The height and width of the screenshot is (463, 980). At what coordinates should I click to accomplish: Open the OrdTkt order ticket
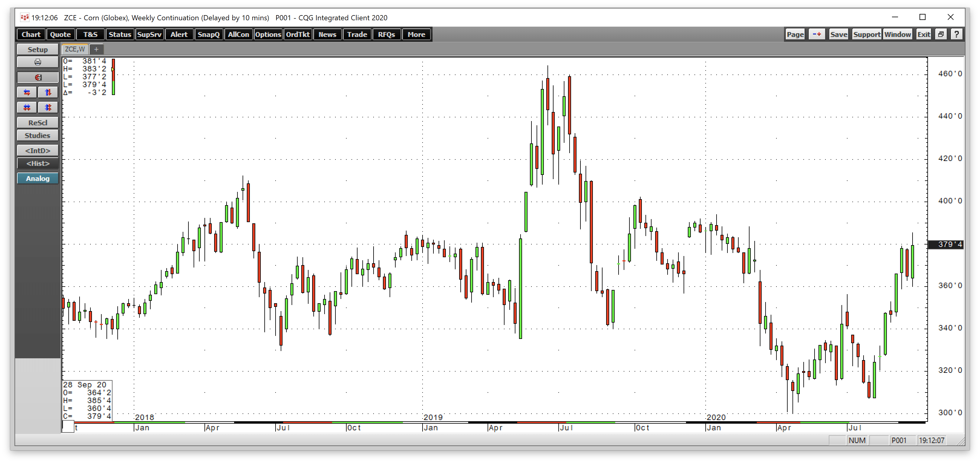[298, 34]
